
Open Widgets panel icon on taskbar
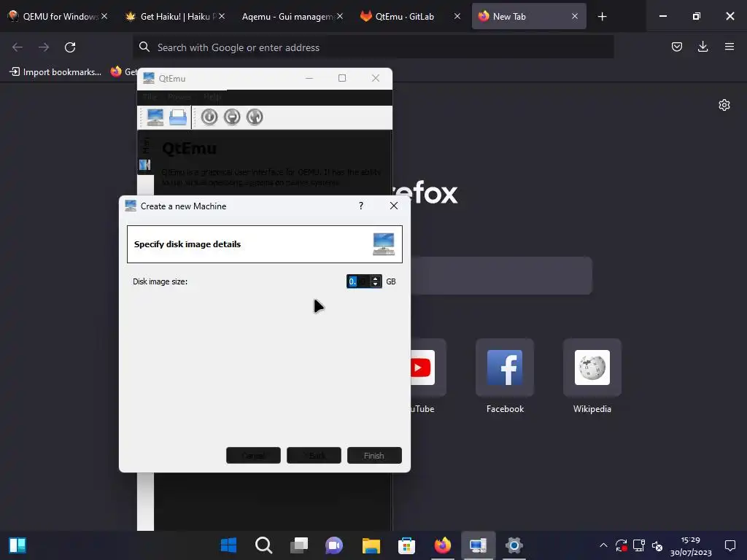(x=18, y=545)
